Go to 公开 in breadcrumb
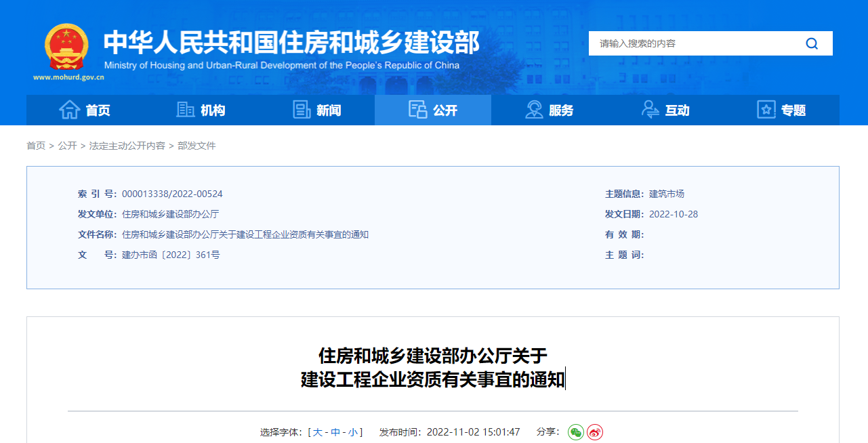868x443 pixels. (67, 146)
